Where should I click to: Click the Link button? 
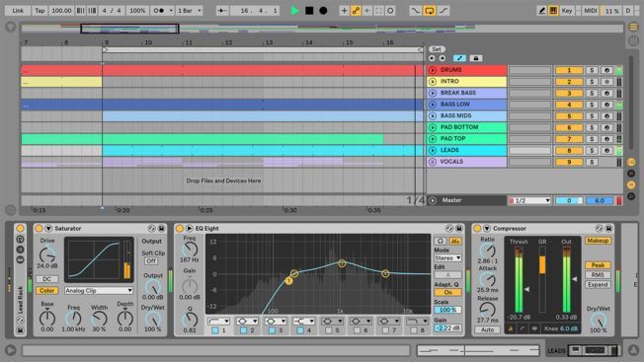pyautogui.click(x=18, y=11)
